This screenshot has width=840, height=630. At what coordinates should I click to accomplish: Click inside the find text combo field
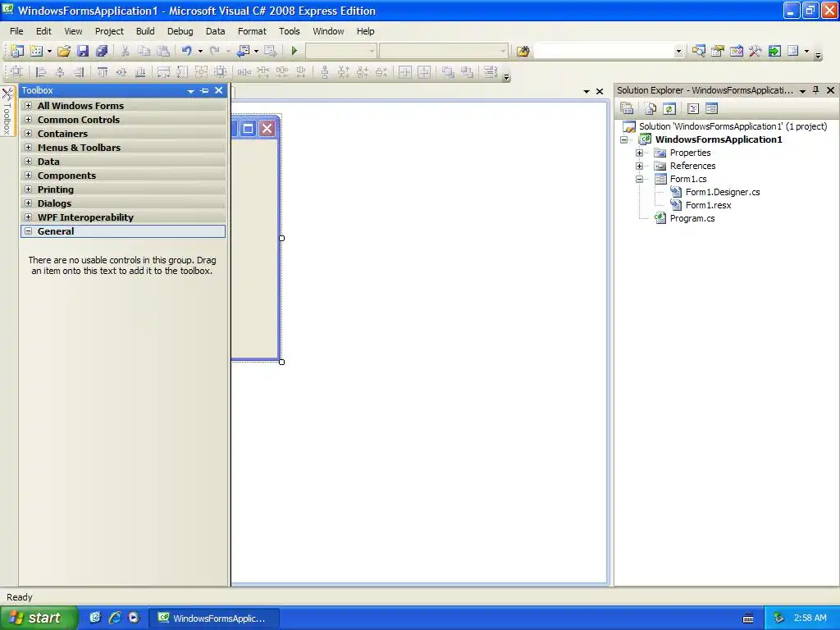pos(604,51)
